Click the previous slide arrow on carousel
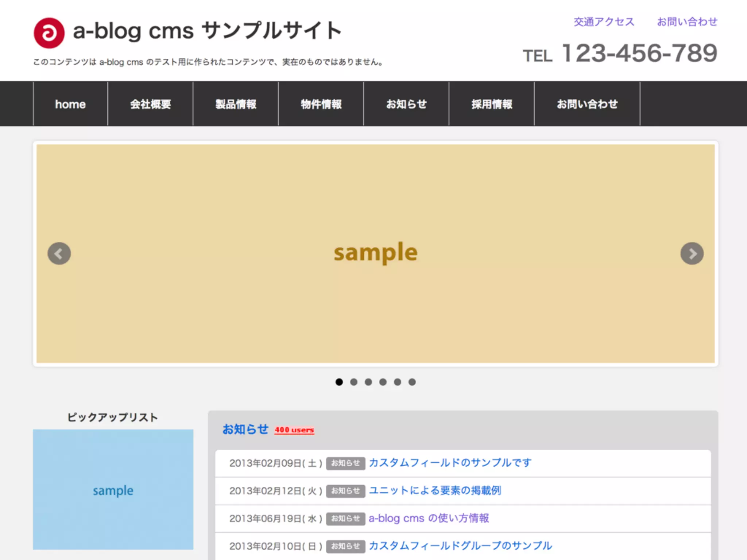Image resolution: width=747 pixels, height=560 pixels. (59, 253)
